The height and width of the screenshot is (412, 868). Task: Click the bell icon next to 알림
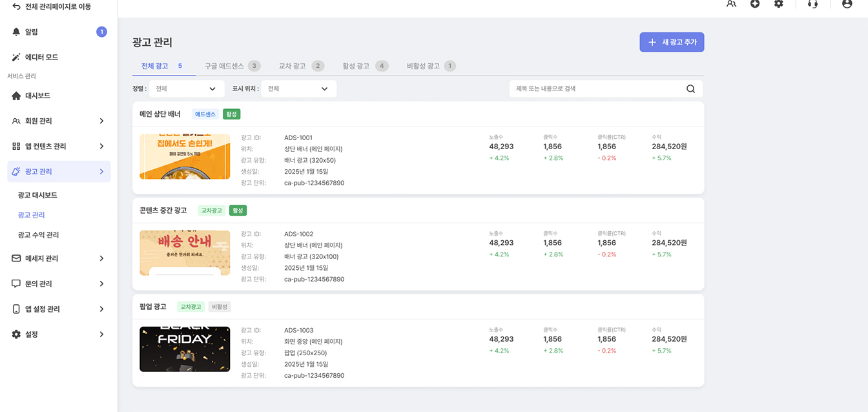16,32
